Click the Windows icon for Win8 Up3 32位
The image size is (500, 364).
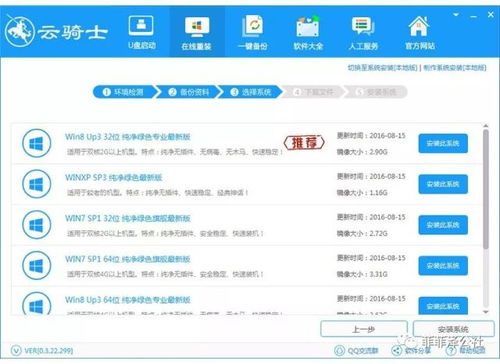pos(37,144)
